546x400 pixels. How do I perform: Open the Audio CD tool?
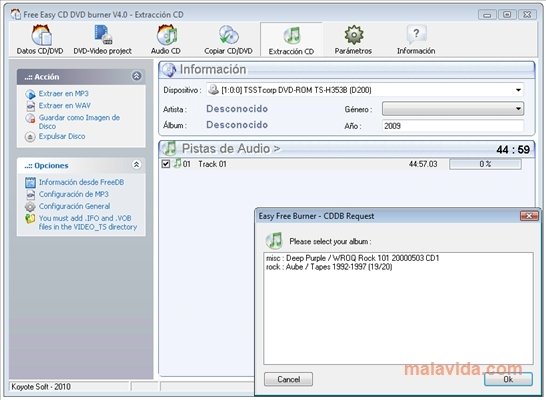[x=167, y=35]
